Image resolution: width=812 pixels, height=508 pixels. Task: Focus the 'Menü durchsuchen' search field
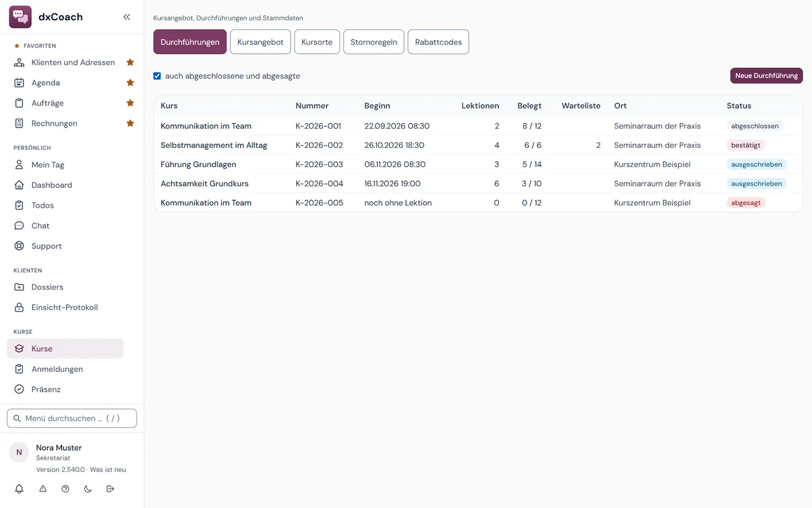pos(72,418)
